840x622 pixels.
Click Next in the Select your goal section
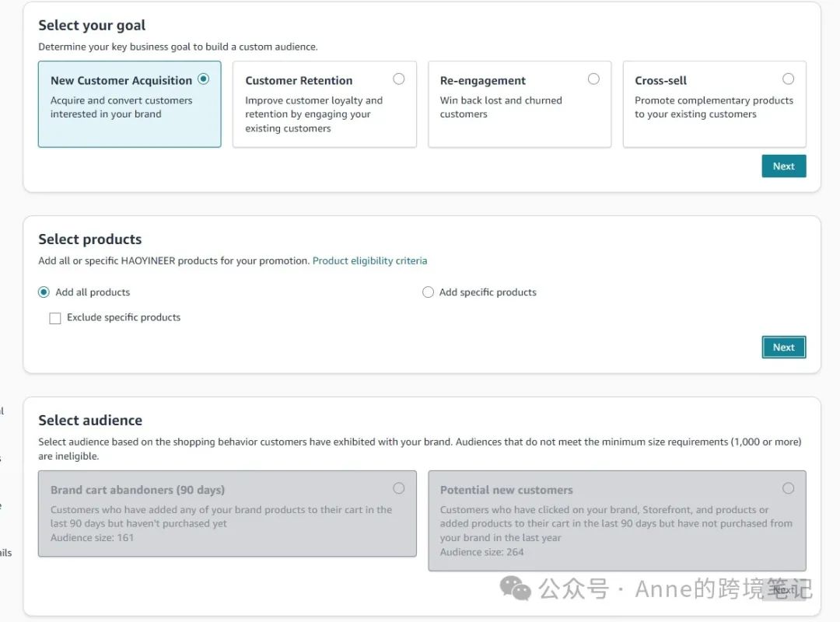(783, 166)
